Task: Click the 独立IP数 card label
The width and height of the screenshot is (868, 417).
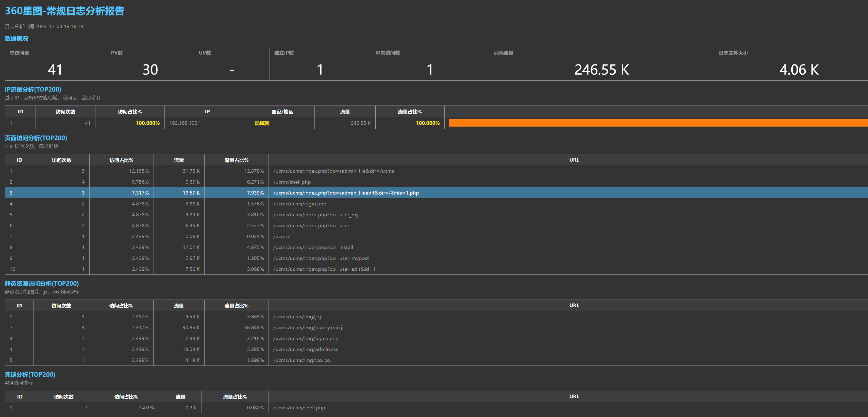Action: [284, 53]
